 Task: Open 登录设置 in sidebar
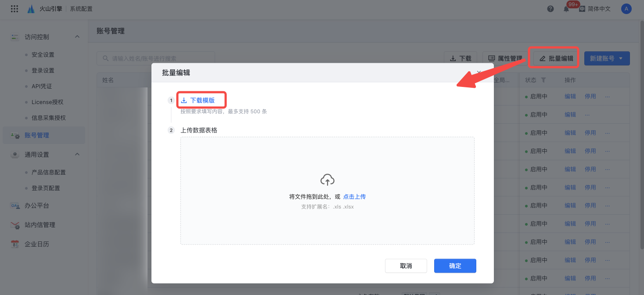[43, 71]
